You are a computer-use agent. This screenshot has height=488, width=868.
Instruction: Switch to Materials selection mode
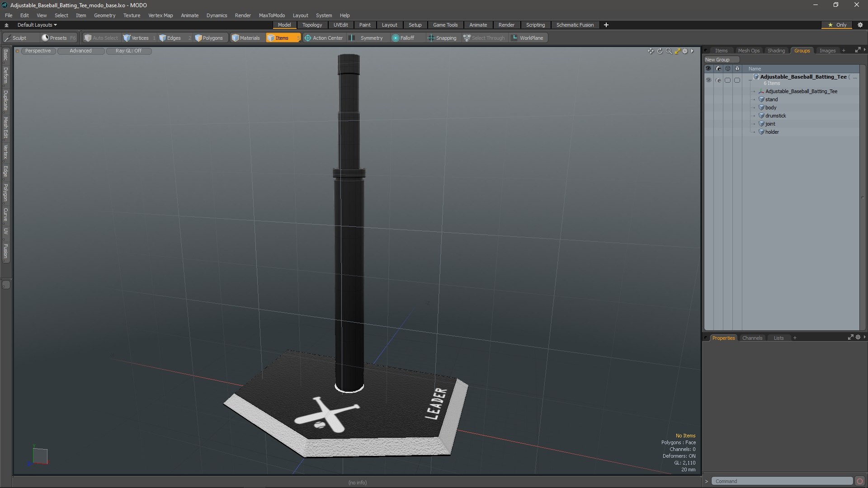246,38
